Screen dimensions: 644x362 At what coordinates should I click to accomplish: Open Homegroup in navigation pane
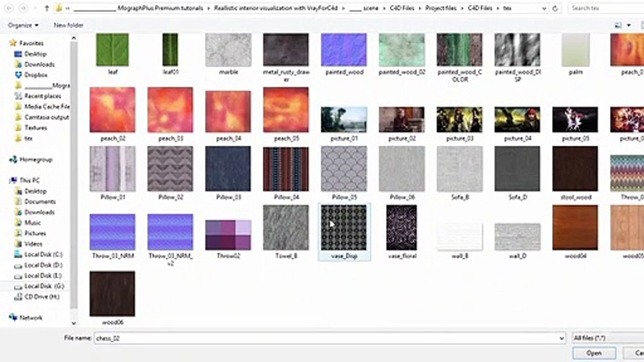[x=35, y=159]
